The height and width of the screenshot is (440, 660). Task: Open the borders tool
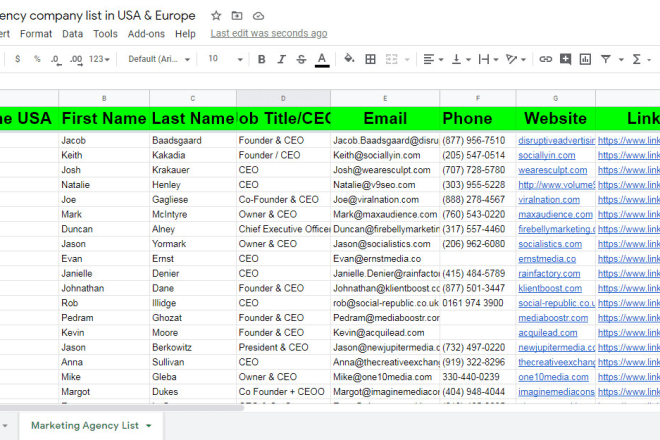370,59
